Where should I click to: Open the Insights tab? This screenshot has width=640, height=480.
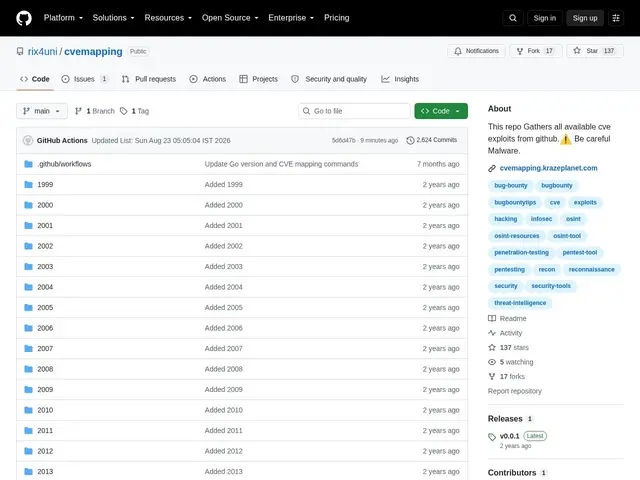coord(400,79)
